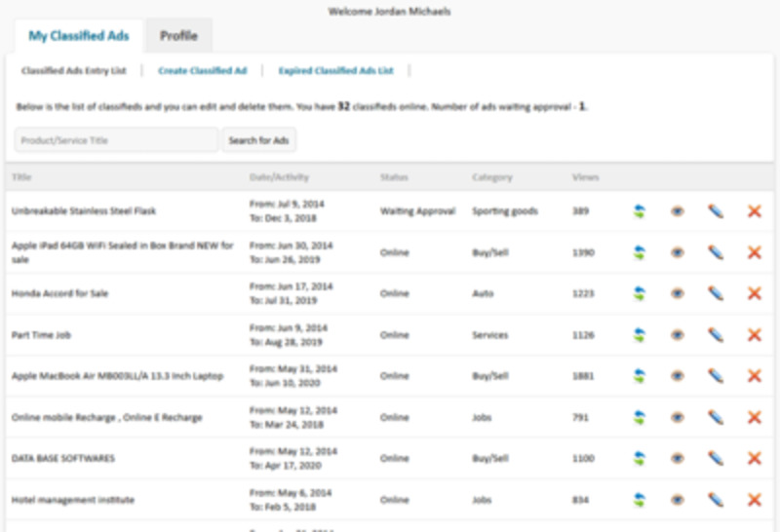
Task: Renew the Part Time Job ad
Action: (640, 335)
